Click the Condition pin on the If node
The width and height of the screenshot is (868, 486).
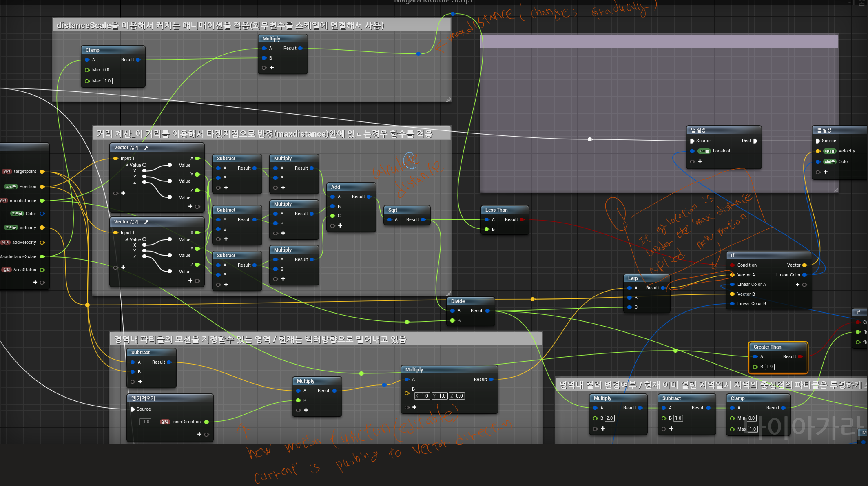(x=733, y=265)
